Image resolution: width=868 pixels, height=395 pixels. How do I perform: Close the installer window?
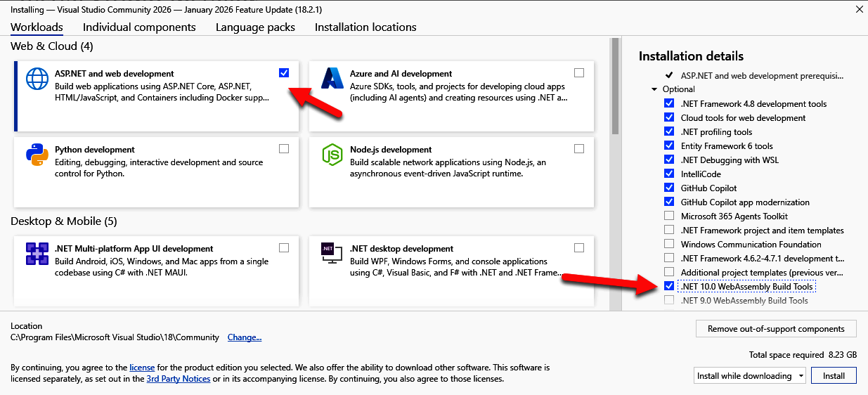[859, 10]
